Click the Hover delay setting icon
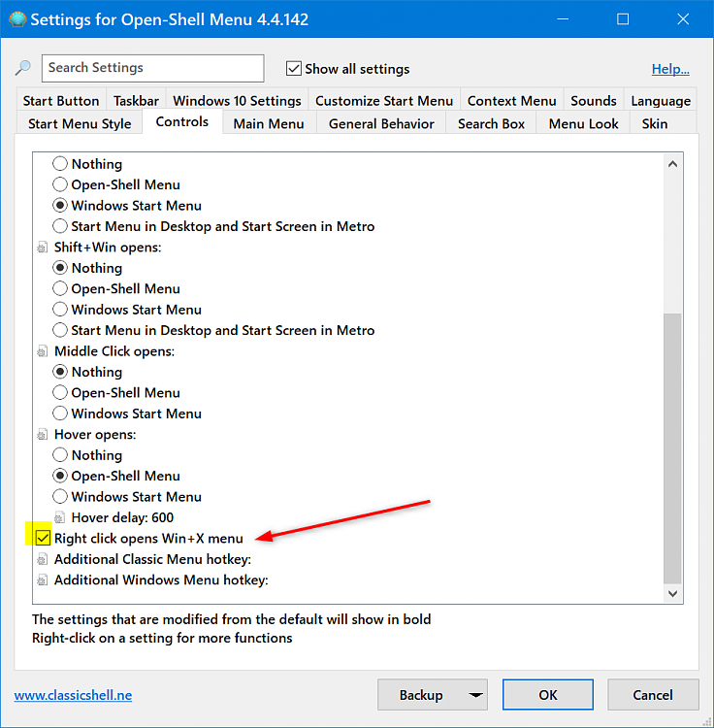Screen dimensions: 714x728 pyautogui.click(x=59, y=517)
